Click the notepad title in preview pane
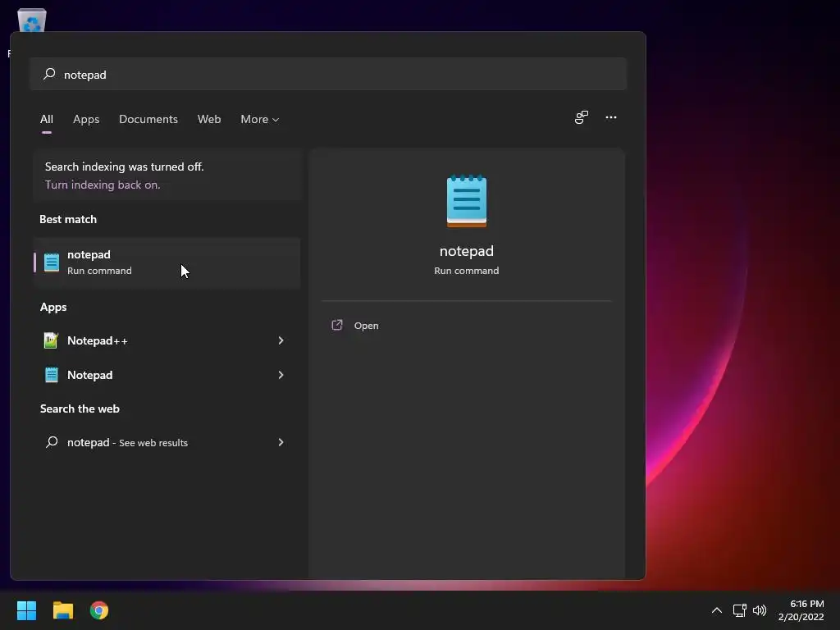Viewport: 840px width, 630px height. (x=467, y=251)
